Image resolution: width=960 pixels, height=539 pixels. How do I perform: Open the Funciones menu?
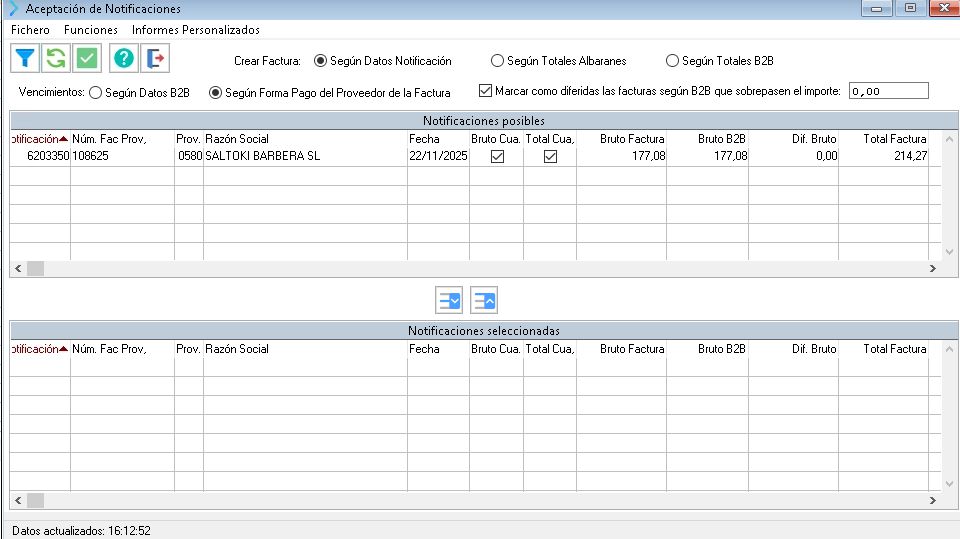point(91,29)
